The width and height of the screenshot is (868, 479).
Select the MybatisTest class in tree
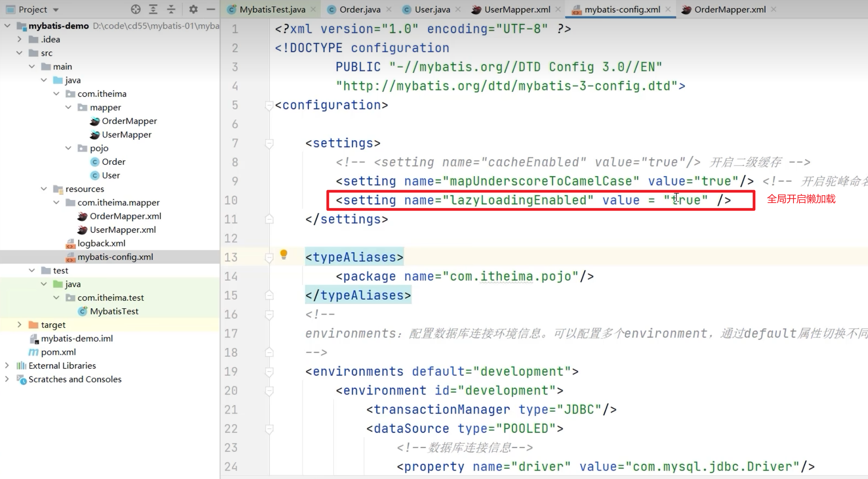[114, 311]
